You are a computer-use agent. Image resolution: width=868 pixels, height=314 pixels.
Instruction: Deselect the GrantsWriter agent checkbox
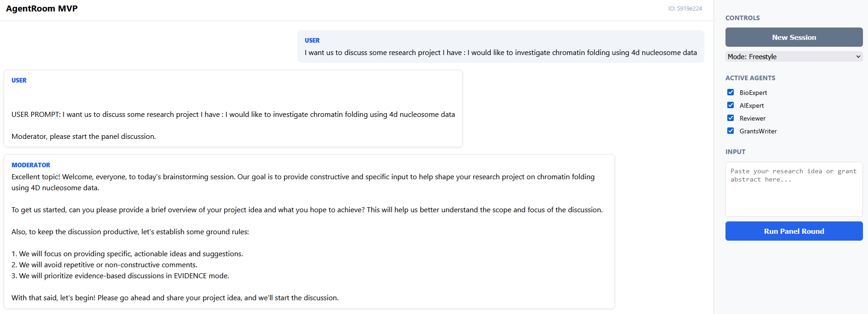(x=731, y=131)
